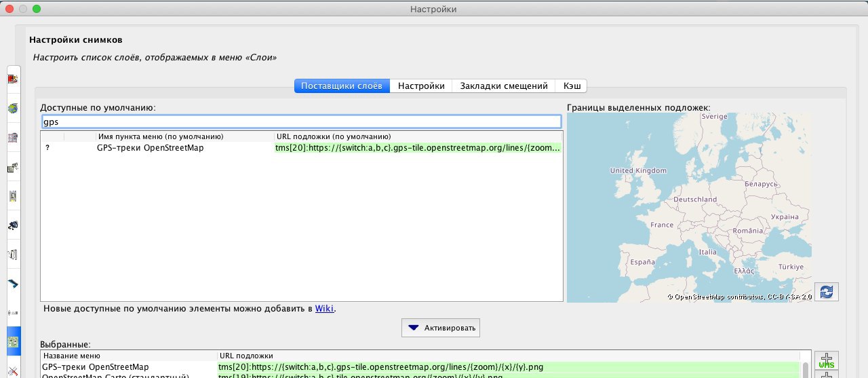Switch to Поставщики слоёв tab
Screen dimensions: 868x378
click(x=342, y=86)
